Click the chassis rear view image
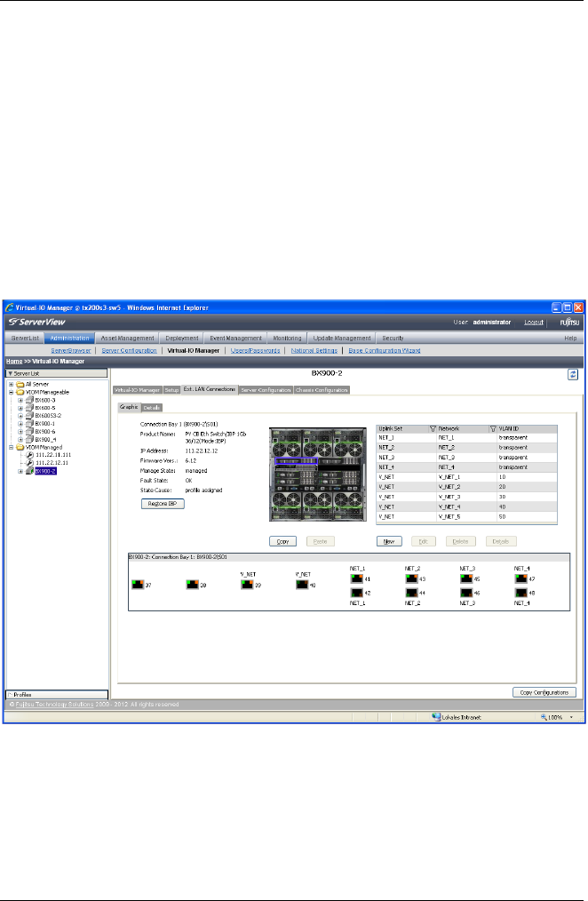 click(318, 474)
